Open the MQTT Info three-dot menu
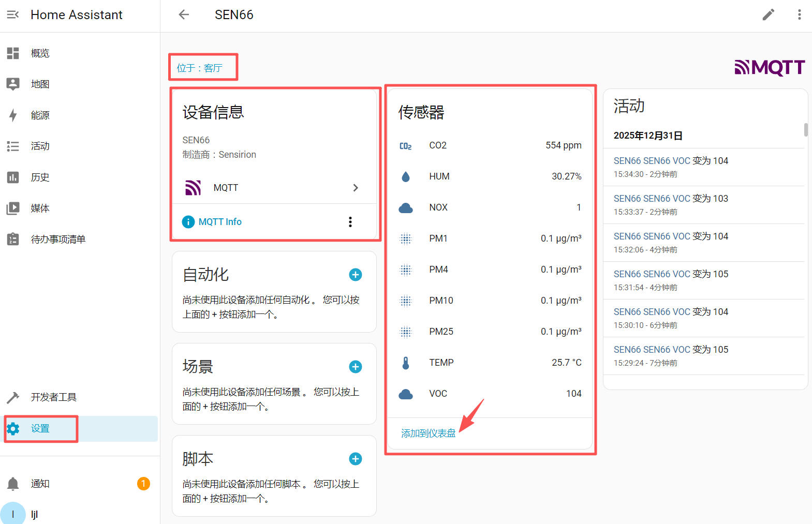This screenshot has width=812, height=524. (350, 222)
